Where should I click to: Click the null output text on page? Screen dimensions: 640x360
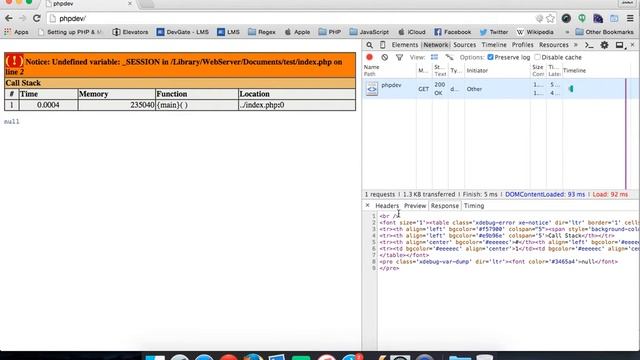11,121
